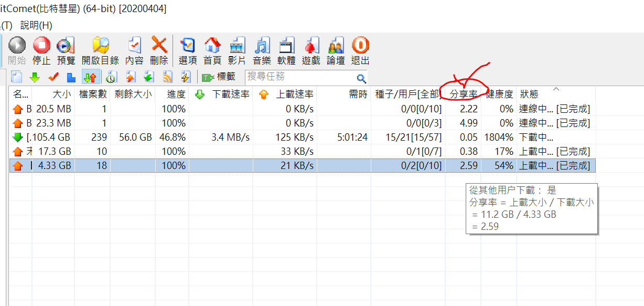Click the 標籤 (Tags) button
The height and width of the screenshot is (306, 644).
[x=219, y=77]
